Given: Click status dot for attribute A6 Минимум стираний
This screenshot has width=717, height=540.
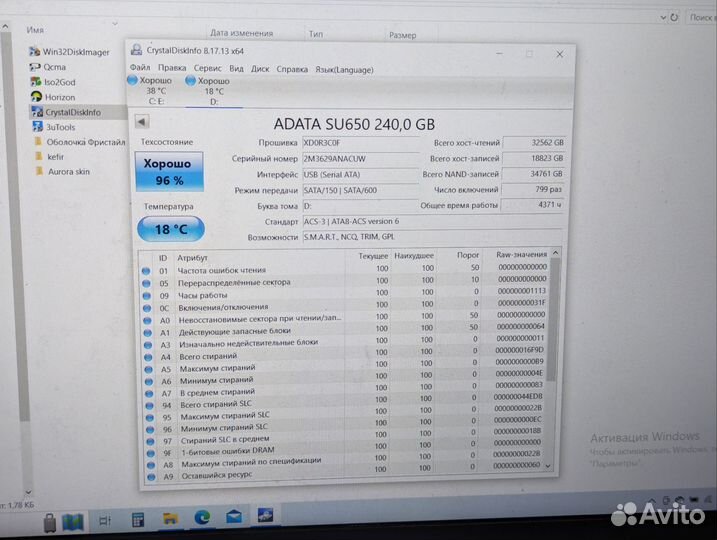Looking at the screenshot, I should [149, 381].
